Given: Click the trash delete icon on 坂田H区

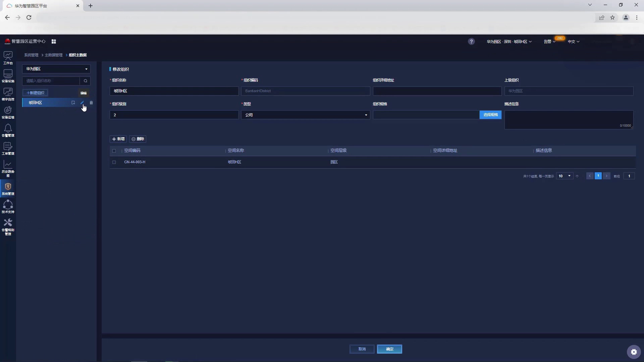Looking at the screenshot, I should tap(91, 103).
